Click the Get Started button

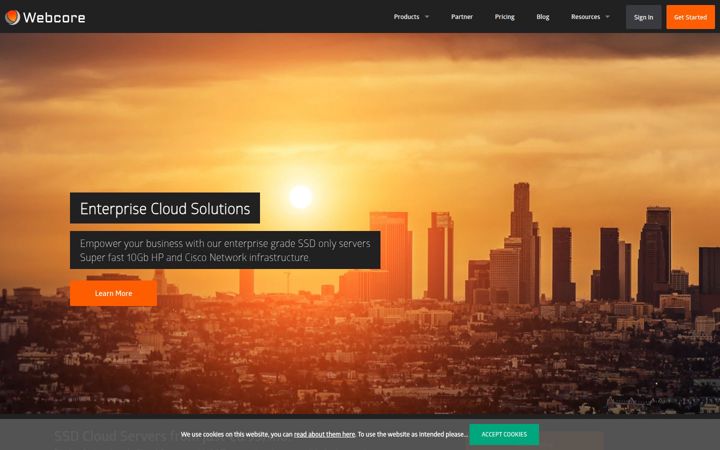[690, 17]
